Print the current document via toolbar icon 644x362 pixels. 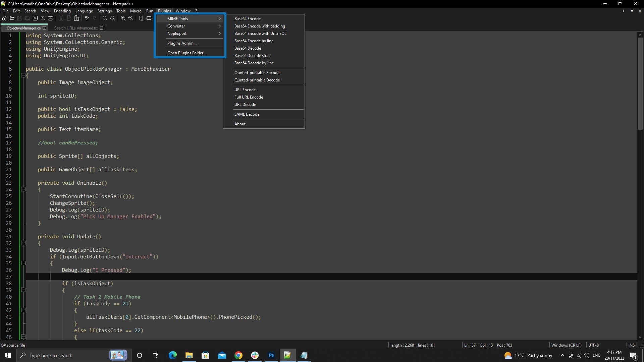[51, 18]
